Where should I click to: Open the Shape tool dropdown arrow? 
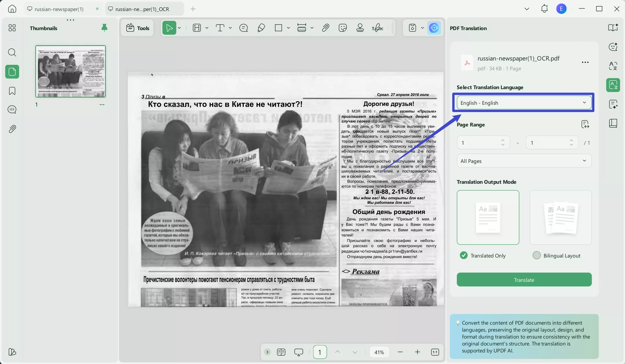(288, 28)
